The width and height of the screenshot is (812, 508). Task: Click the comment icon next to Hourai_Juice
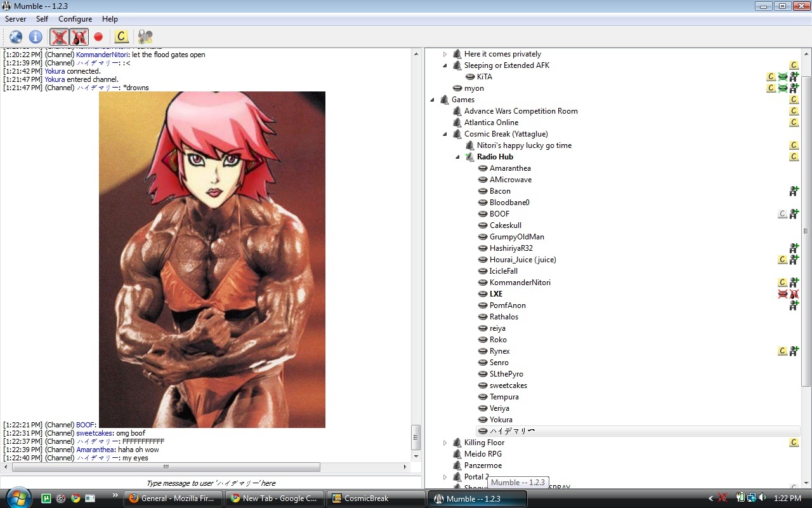[782, 260]
